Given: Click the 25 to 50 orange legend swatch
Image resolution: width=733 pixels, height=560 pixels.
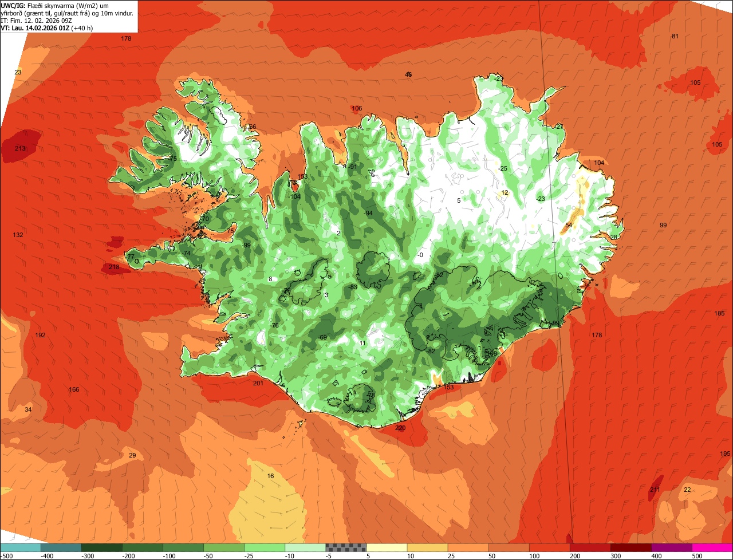Looking at the screenshot, I should pos(468,547).
